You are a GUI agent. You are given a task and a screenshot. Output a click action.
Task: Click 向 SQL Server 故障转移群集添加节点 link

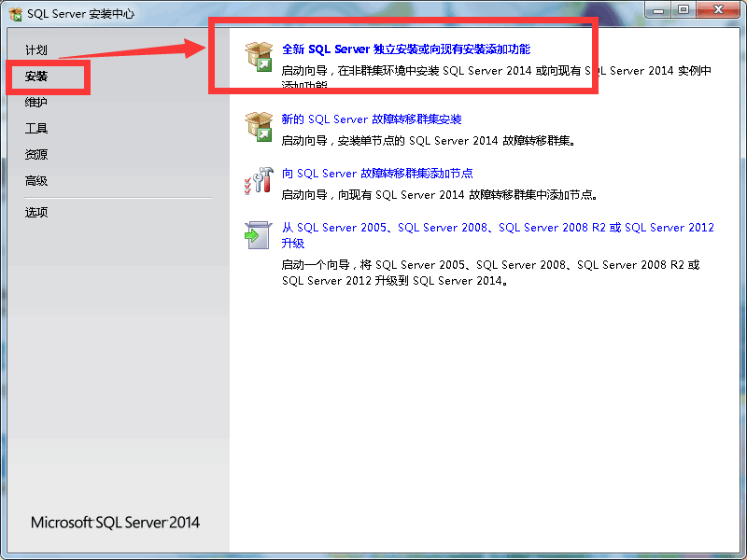pos(377,174)
